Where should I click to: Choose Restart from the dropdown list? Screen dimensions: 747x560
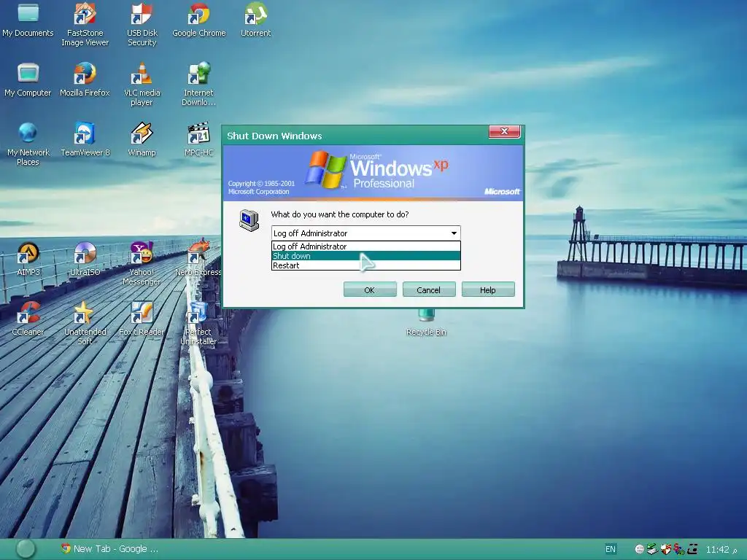(x=366, y=265)
